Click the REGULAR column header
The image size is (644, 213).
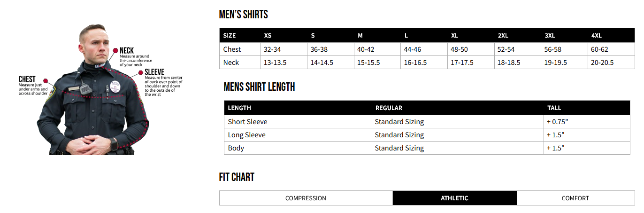pos(389,108)
